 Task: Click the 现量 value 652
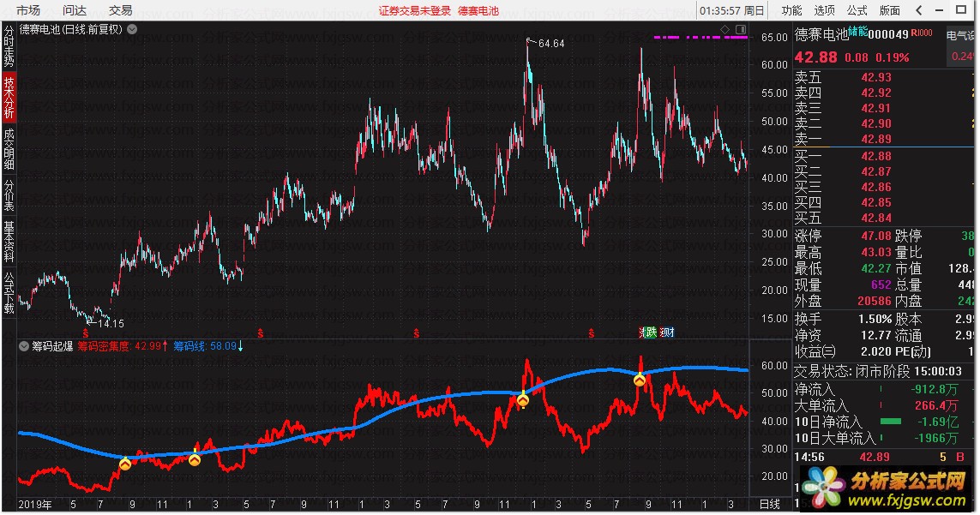(x=881, y=285)
